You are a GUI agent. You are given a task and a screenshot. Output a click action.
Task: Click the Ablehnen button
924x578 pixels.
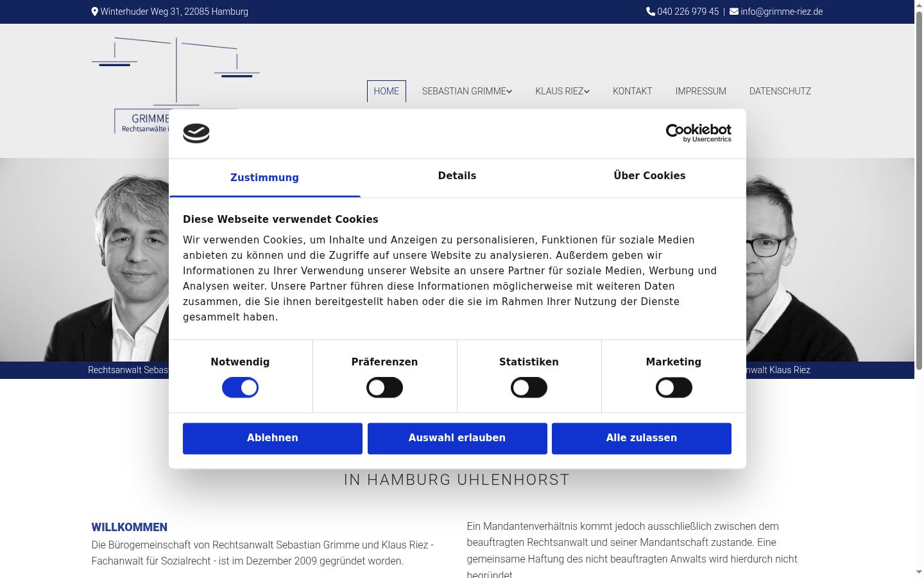[273, 439]
